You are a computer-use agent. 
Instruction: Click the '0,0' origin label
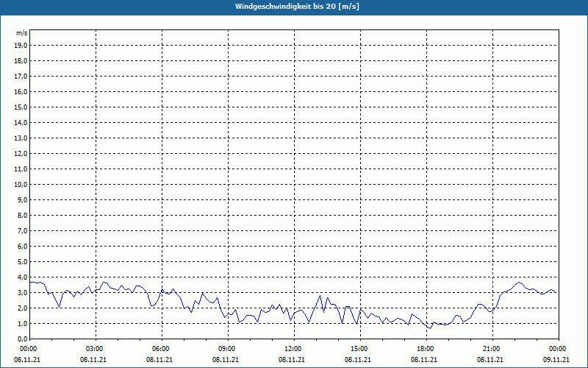(23, 339)
